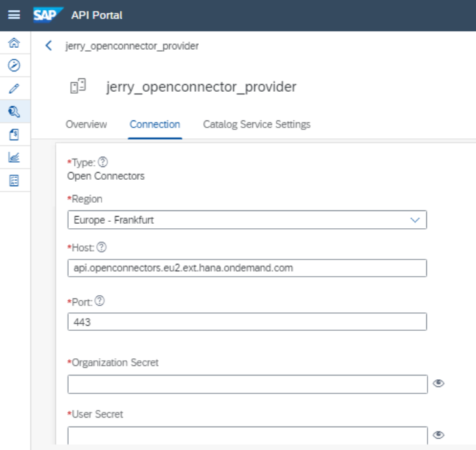This screenshot has width=476, height=450.
Task: Click help icon next to Host
Action: (103, 247)
